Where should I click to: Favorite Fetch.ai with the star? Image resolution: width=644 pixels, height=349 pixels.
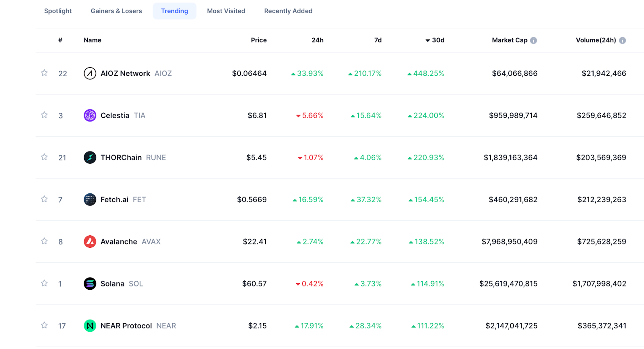pos(44,199)
